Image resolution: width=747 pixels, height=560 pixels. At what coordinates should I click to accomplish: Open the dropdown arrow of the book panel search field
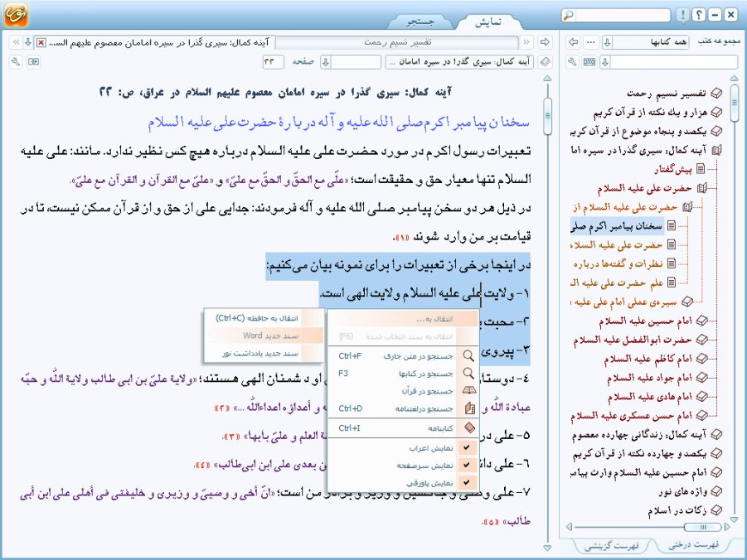tap(605, 62)
